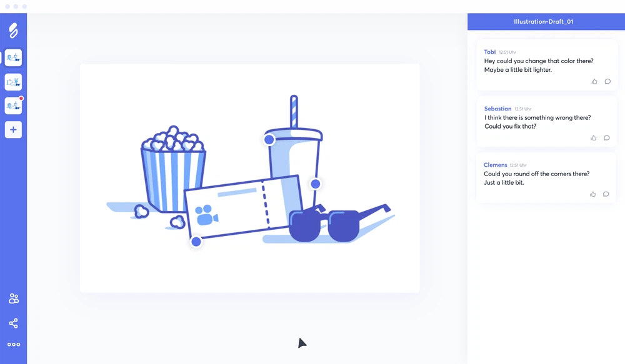Click the share icon in the sidebar
The width and height of the screenshot is (625, 364).
[14, 323]
